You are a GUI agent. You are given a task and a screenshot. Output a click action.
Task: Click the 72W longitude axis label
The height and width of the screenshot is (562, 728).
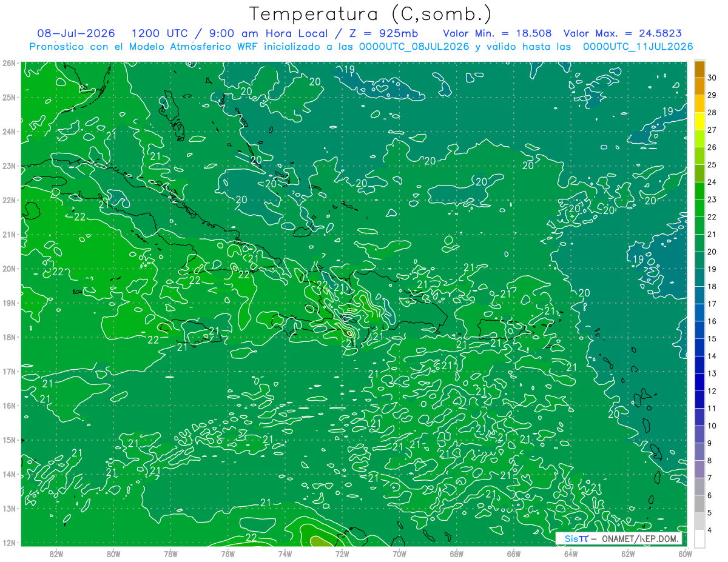(342, 554)
